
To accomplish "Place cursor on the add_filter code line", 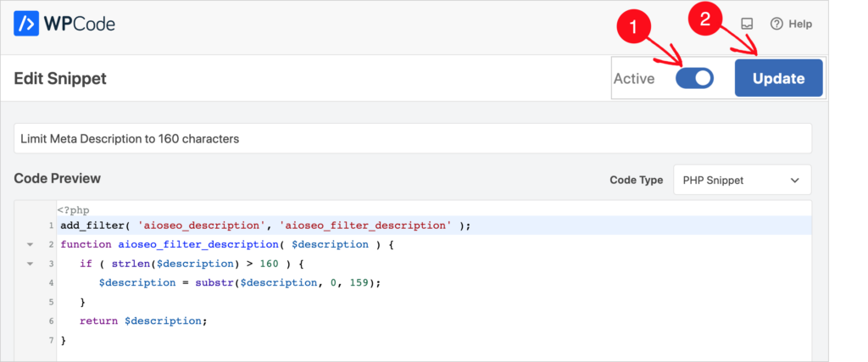I will [265, 226].
